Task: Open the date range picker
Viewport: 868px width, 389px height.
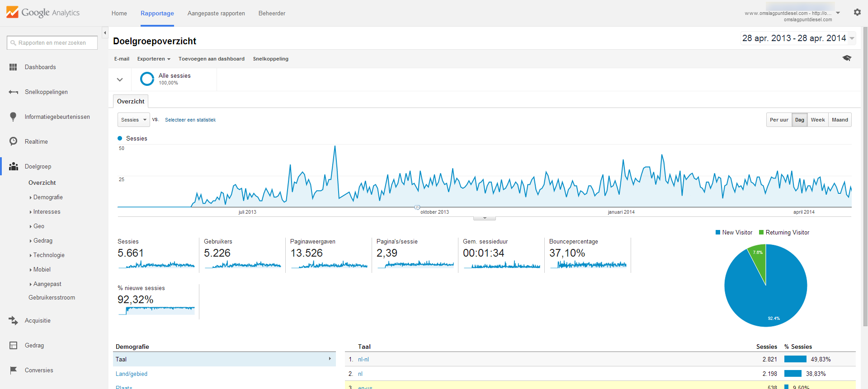Action: 798,38
